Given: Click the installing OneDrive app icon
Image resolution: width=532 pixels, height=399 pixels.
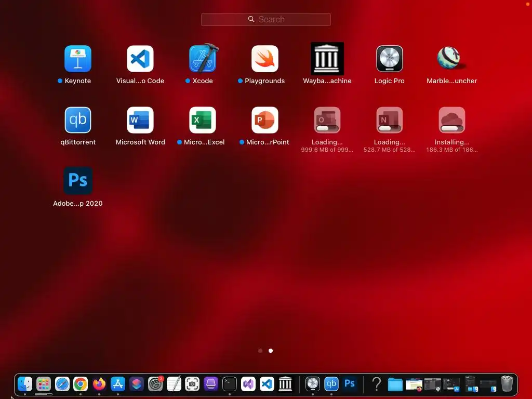Looking at the screenshot, I should (x=452, y=120).
